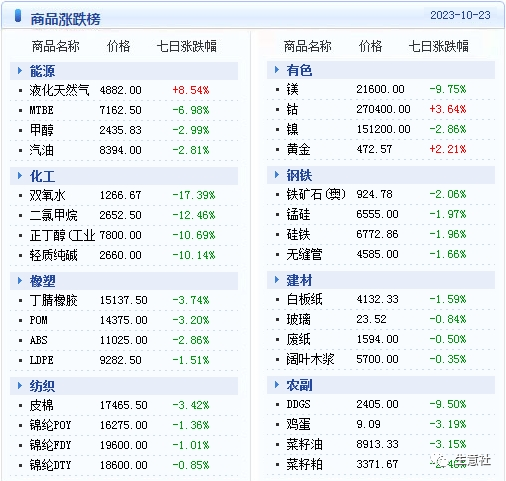
Task: Select the 钴 commodity name
Action: coord(292,109)
